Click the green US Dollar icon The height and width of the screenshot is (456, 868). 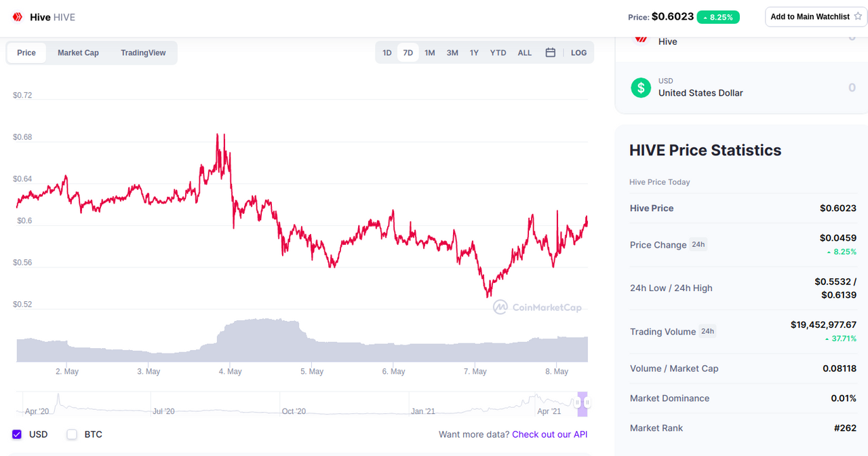641,88
